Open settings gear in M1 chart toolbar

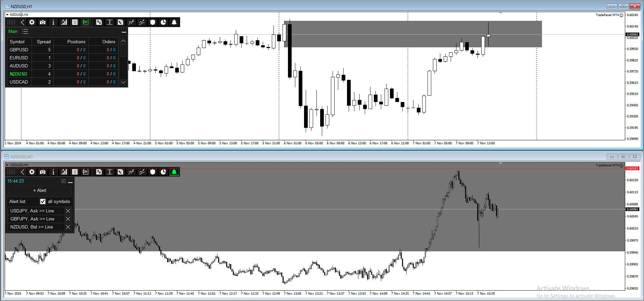point(32,172)
